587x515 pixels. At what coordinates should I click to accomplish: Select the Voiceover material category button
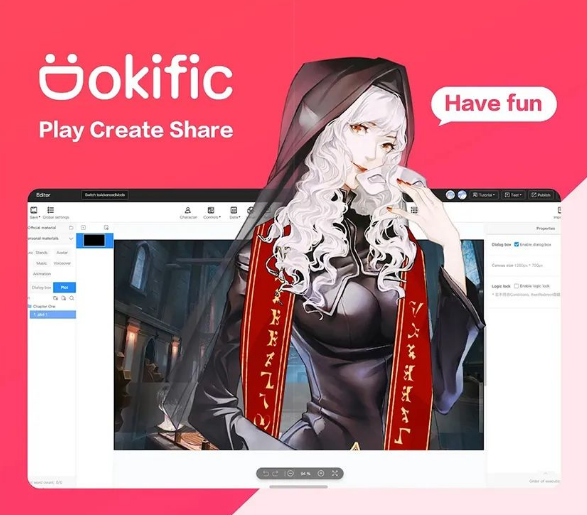pyautogui.click(x=62, y=263)
